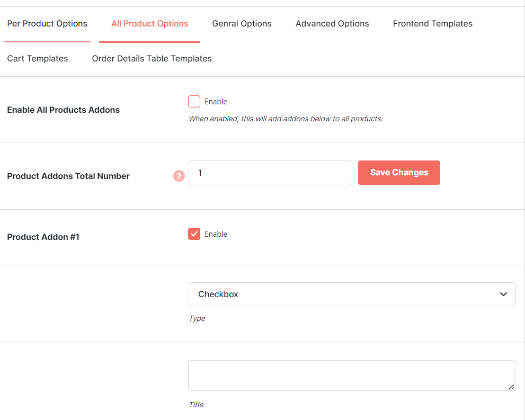
Task: Click the Save Changes button
Action: tap(399, 173)
